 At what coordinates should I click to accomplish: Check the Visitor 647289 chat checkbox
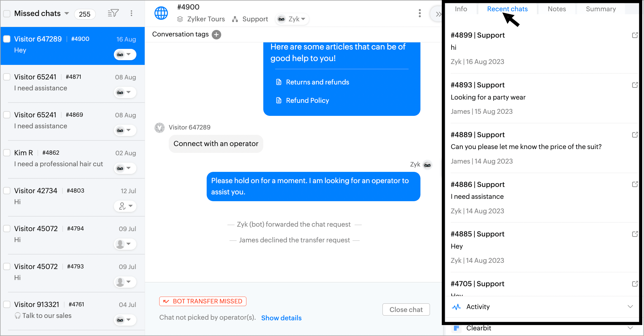[x=7, y=39]
